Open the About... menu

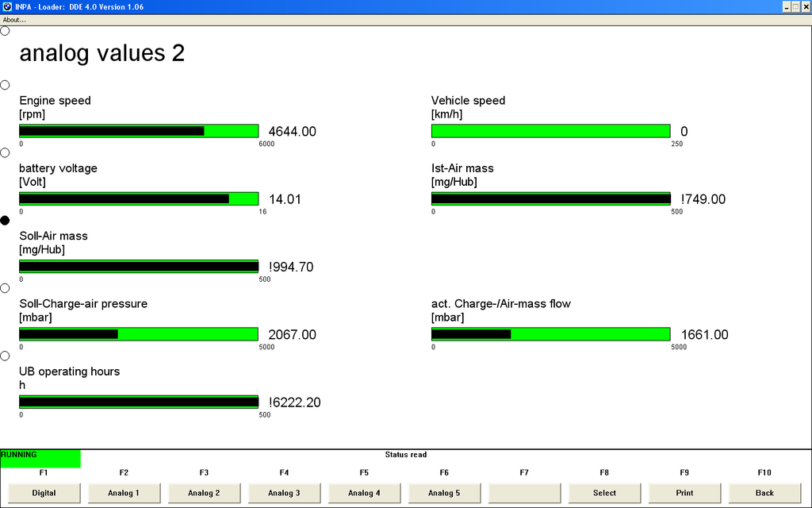coord(14,20)
